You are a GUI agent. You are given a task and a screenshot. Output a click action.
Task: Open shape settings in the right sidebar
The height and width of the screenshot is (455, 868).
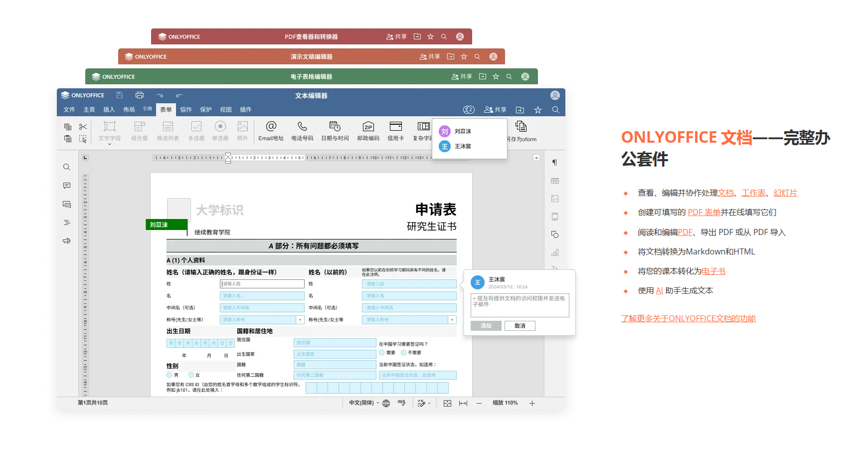click(554, 234)
